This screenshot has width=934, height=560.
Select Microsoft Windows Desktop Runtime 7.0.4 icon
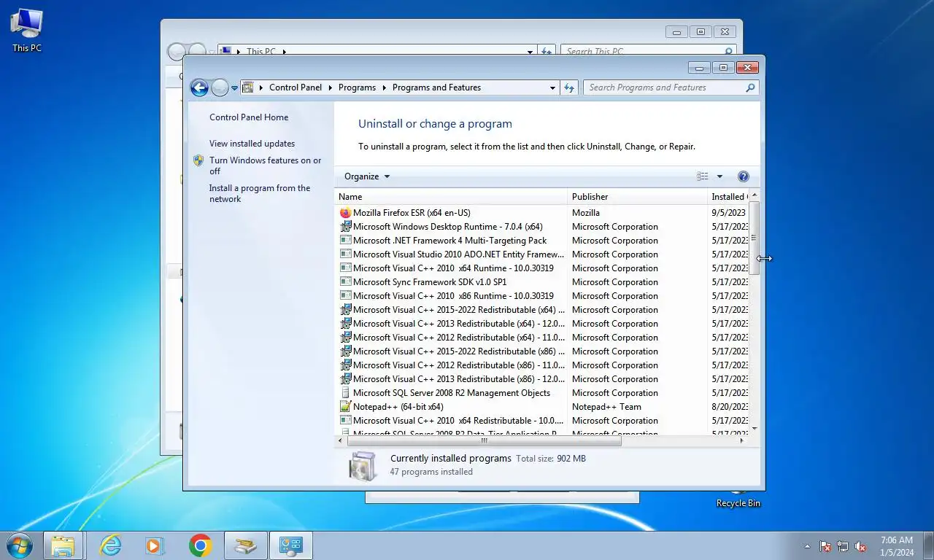(x=346, y=227)
